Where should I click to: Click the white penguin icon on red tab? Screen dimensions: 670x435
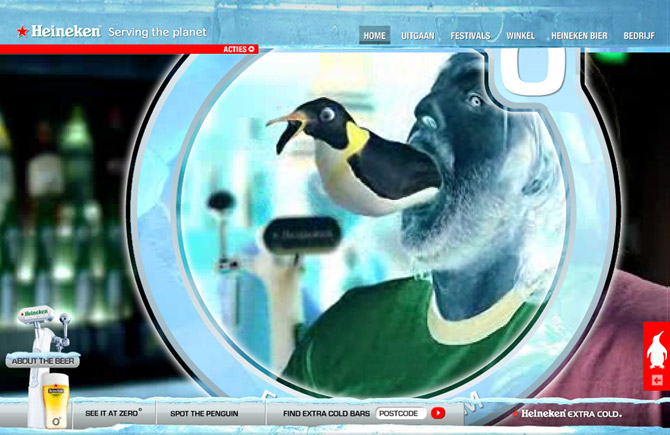(657, 350)
